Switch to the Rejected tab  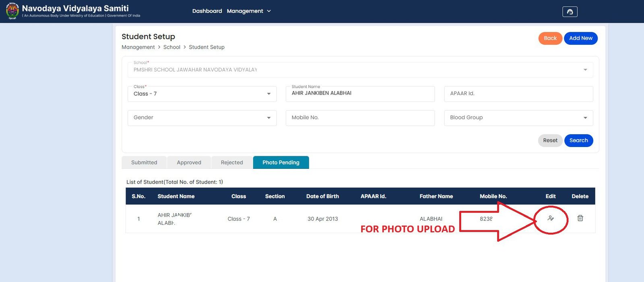pos(232,162)
